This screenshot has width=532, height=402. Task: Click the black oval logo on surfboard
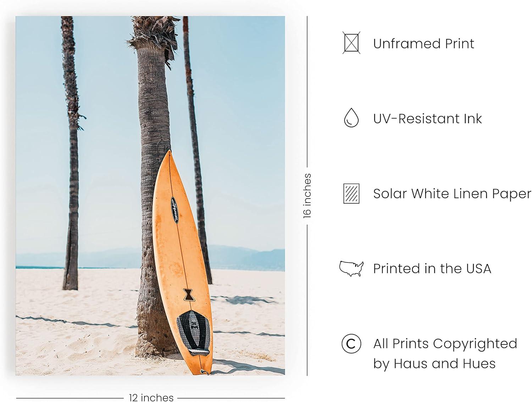174,210
